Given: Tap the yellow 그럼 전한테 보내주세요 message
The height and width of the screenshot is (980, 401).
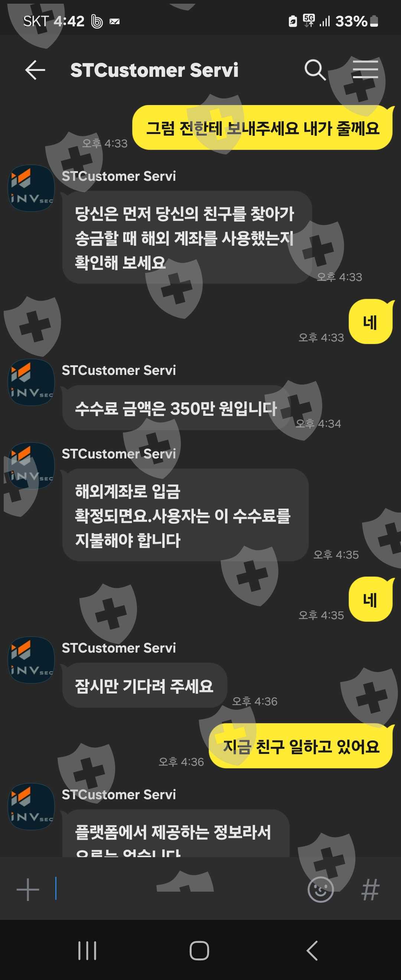Looking at the screenshot, I should tap(262, 127).
